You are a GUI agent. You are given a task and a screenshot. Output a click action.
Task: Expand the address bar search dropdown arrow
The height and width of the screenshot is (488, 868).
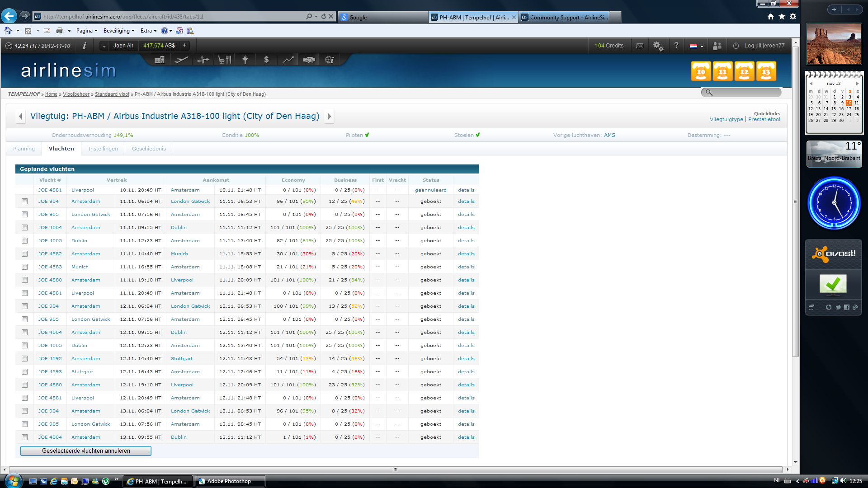pos(316,17)
